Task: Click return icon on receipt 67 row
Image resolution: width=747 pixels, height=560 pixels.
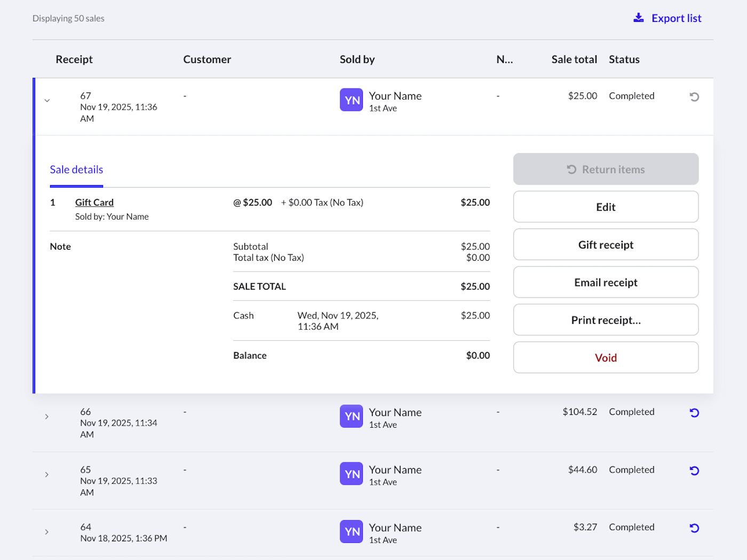Action: pyautogui.click(x=694, y=97)
